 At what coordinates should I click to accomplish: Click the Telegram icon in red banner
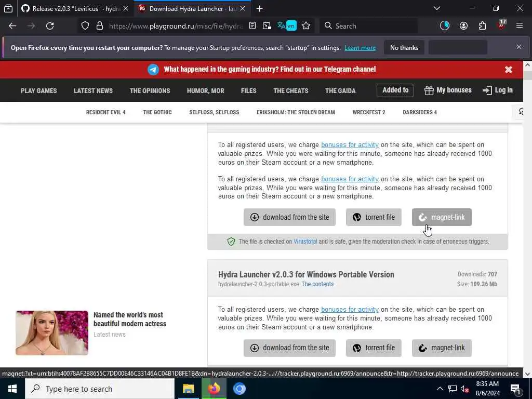point(153,70)
